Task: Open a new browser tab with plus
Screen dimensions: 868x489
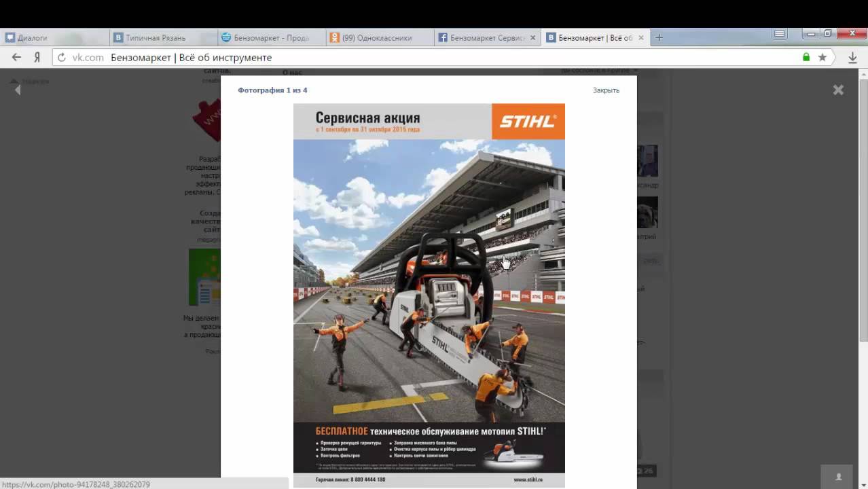Action: coord(659,37)
